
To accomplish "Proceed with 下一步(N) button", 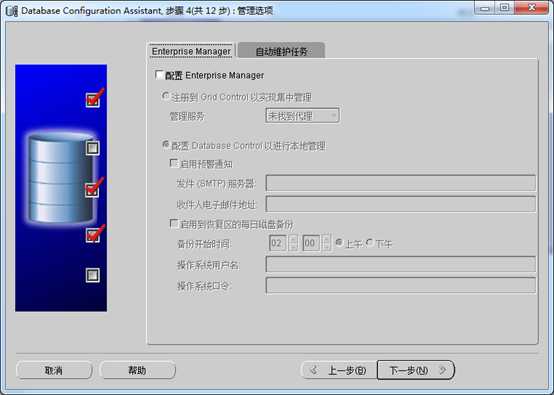I will (x=416, y=370).
